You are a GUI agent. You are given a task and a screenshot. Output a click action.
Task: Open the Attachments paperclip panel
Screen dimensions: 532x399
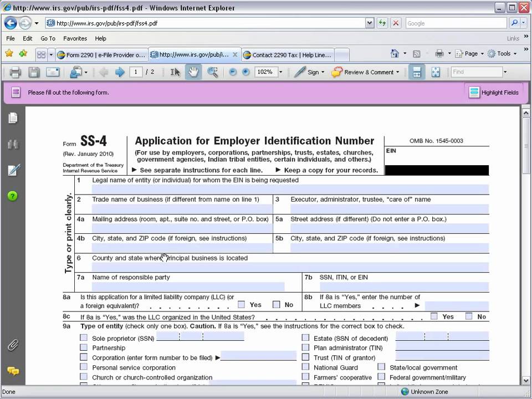(13, 345)
